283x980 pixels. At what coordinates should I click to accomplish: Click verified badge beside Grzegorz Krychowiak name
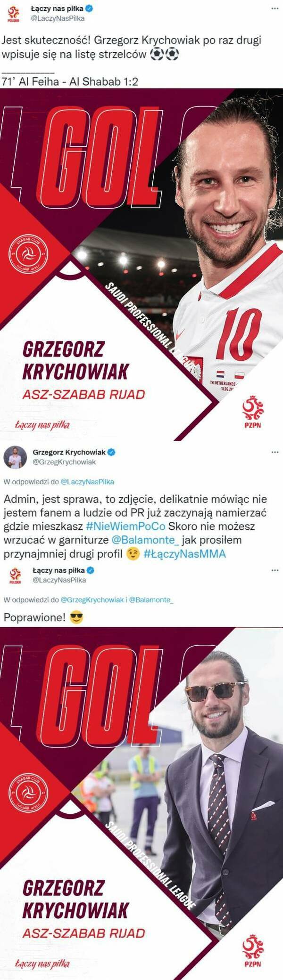(112, 452)
